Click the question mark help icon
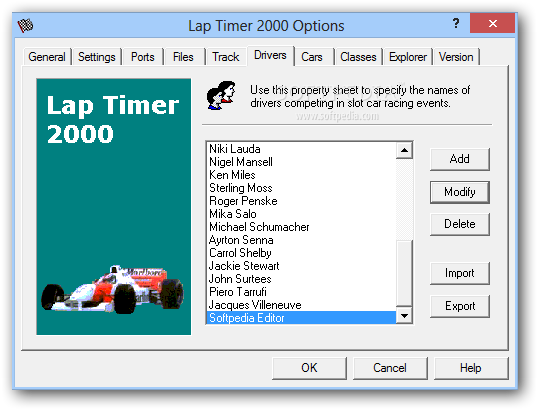The image size is (538, 410). tap(456, 23)
